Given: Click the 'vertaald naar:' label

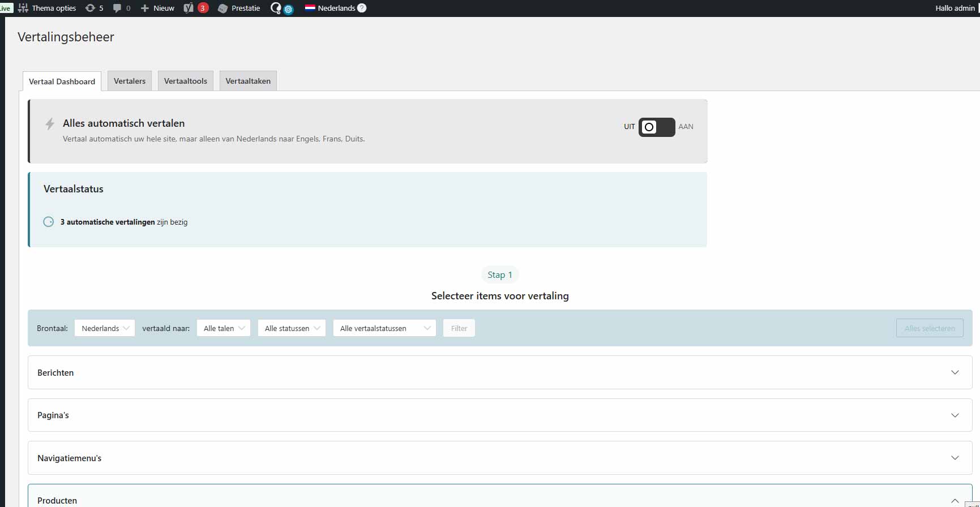Looking at the screenshot, I should [x=166, y=328].
